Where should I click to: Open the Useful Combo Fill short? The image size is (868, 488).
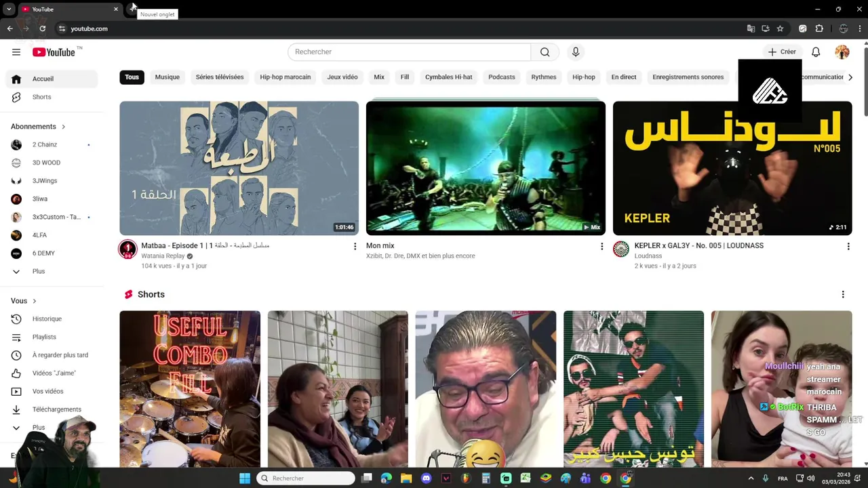[190, 389]
